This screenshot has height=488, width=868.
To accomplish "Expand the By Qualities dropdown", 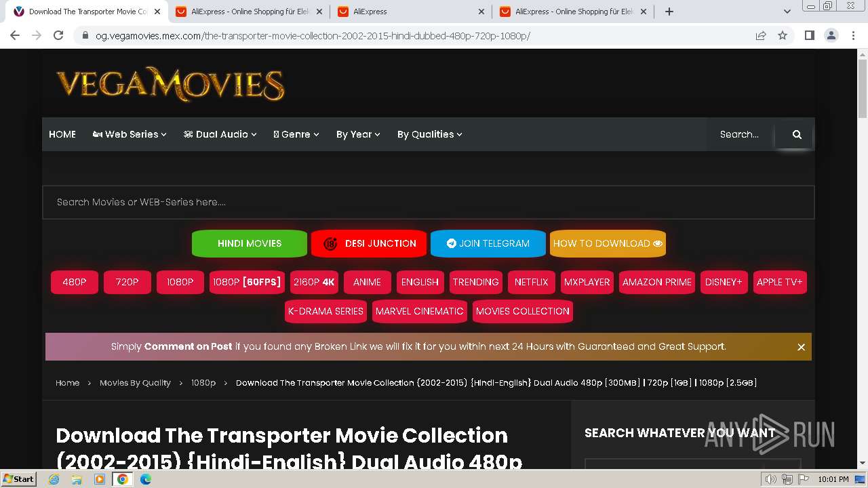I will click(429, 134).
